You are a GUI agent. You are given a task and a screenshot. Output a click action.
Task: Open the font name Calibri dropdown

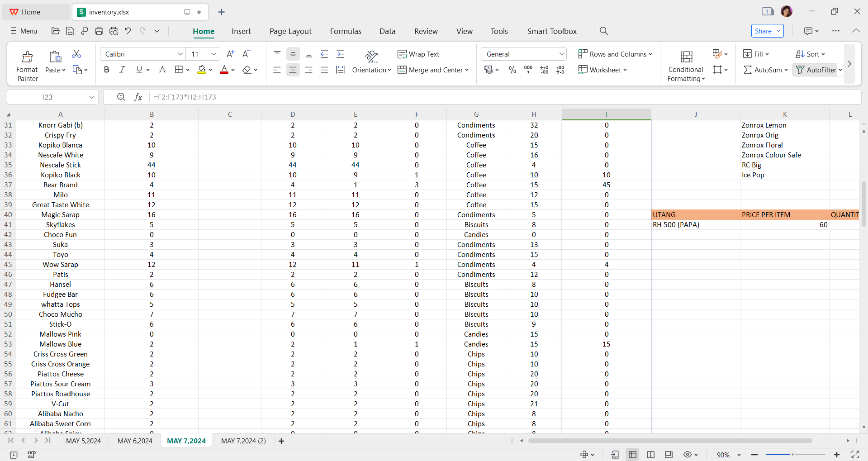pos(180,54)
